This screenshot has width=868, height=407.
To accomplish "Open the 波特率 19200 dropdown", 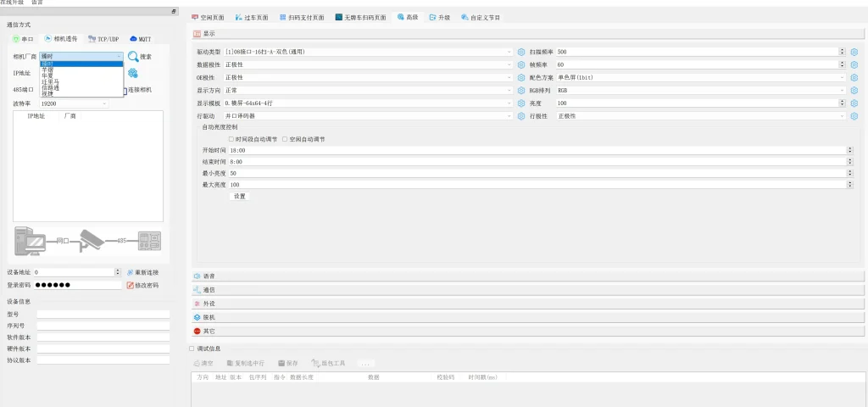I will point(72,103).
